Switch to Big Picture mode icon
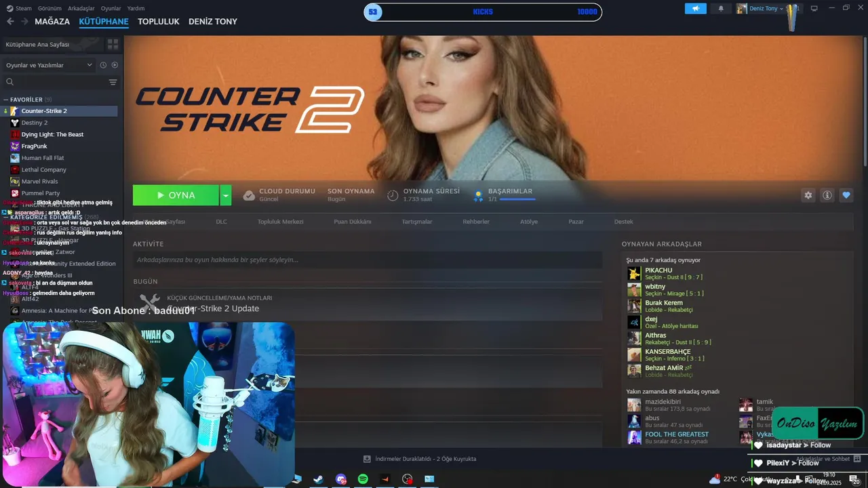 [814, 8]
